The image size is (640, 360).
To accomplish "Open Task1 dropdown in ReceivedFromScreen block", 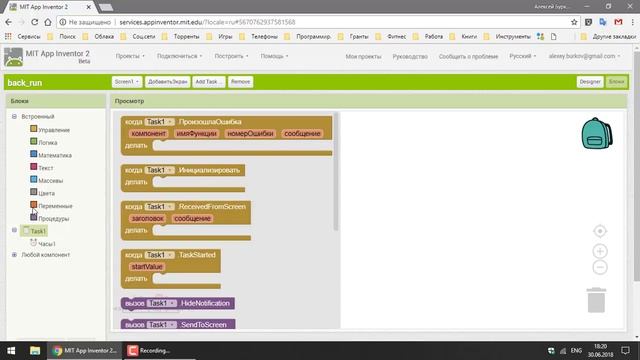I will click(160, 207).
